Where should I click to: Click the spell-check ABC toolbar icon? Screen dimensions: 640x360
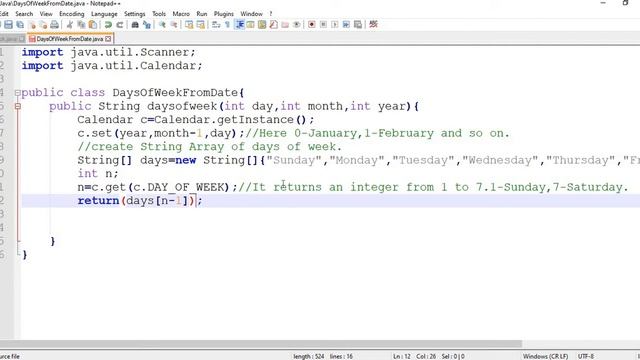[x=373, y=24]
